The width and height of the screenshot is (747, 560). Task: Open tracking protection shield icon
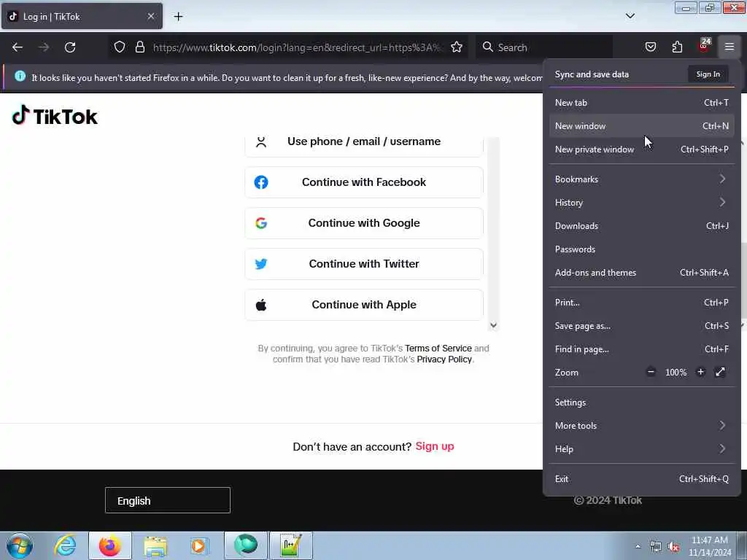tap(120, 47)
